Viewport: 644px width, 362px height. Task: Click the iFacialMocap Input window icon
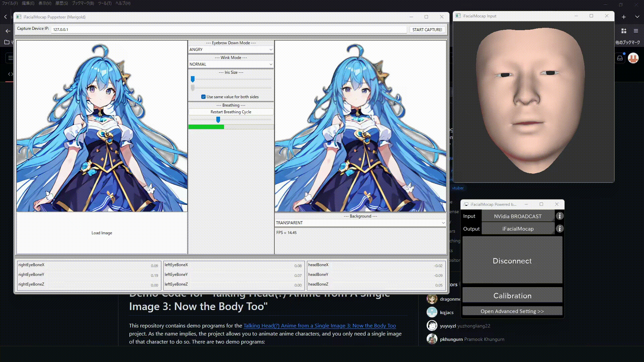(458, 16)
